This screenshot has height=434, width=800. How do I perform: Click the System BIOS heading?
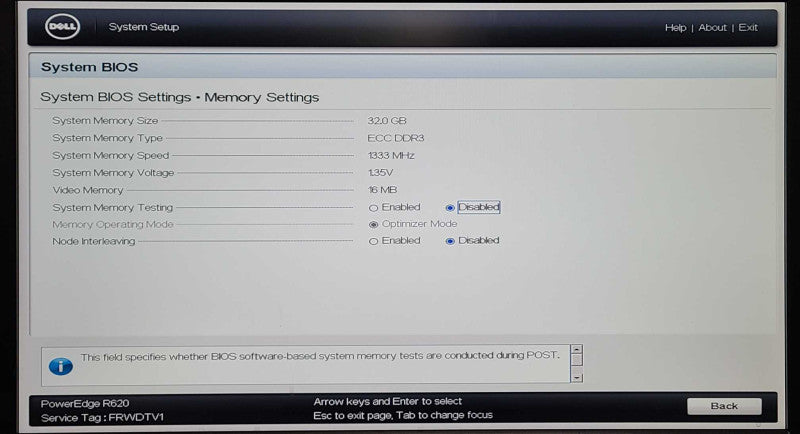pyautogui.click(x=89, y=67)
